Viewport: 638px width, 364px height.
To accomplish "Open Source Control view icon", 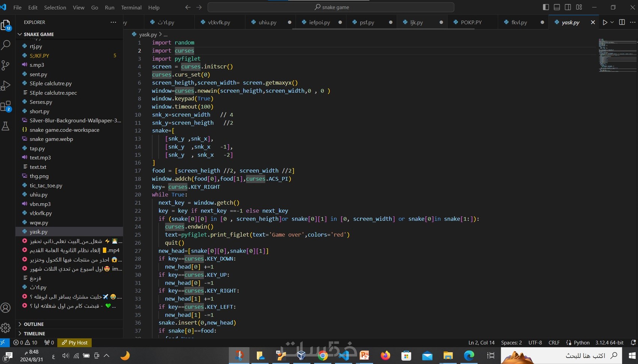I will coord(6,65).
